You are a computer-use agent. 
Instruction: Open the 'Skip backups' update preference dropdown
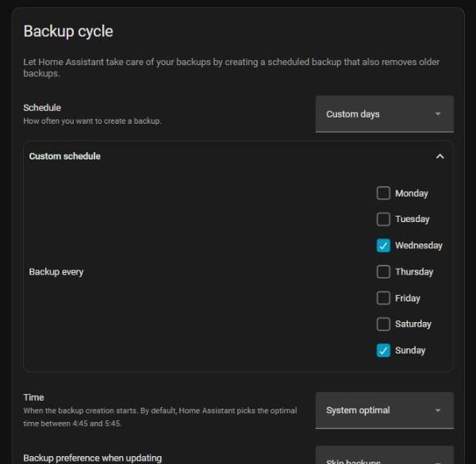pos(384,455)
